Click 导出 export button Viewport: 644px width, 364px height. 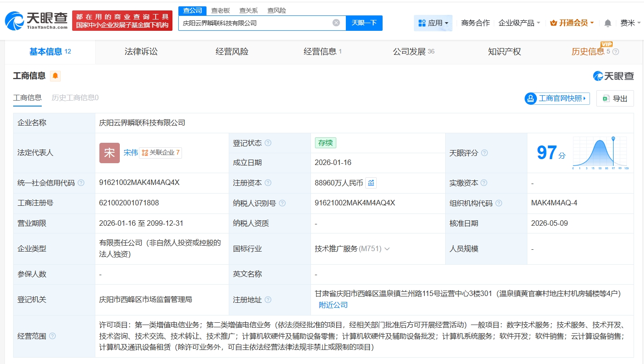[x=615, y=98]
